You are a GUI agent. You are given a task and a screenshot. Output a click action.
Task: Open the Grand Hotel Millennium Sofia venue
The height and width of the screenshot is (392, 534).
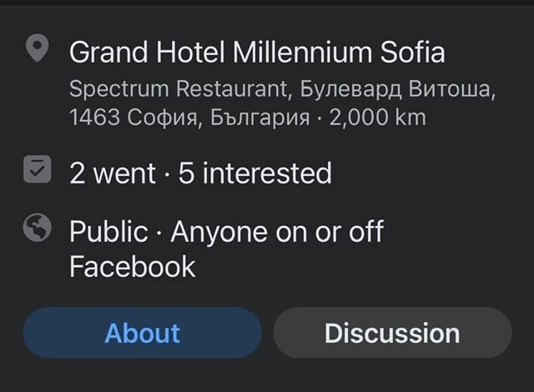tap(256, 52)
